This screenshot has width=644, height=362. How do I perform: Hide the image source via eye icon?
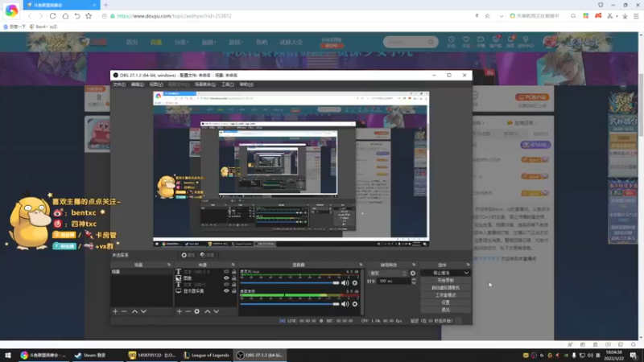(x=226, y=278)
